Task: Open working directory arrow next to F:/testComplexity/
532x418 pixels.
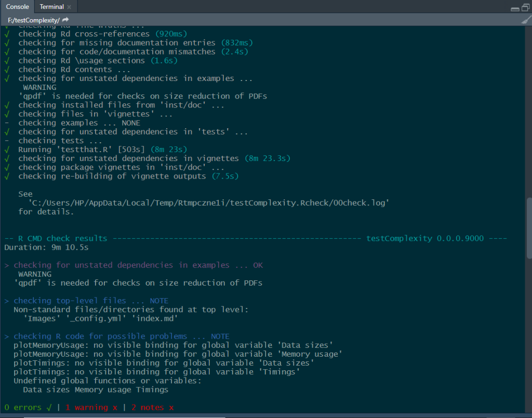Action: [65, 20]
